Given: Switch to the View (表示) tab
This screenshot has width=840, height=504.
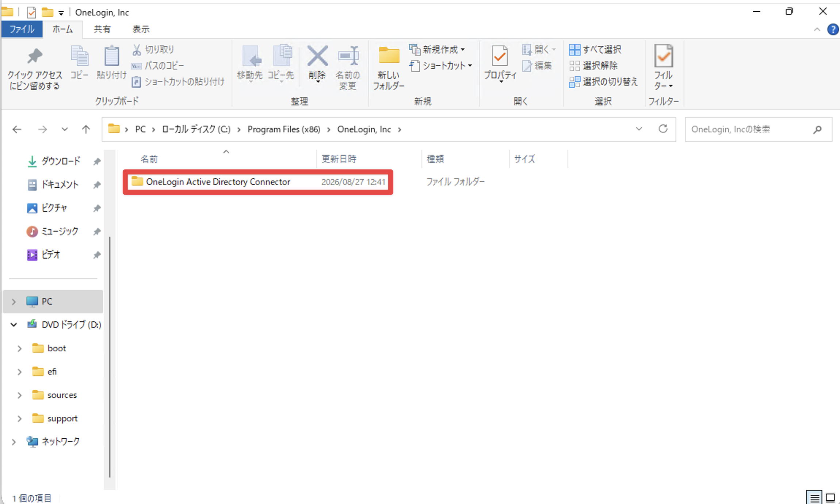Looking at the screenshot, I should coord(141,29).
